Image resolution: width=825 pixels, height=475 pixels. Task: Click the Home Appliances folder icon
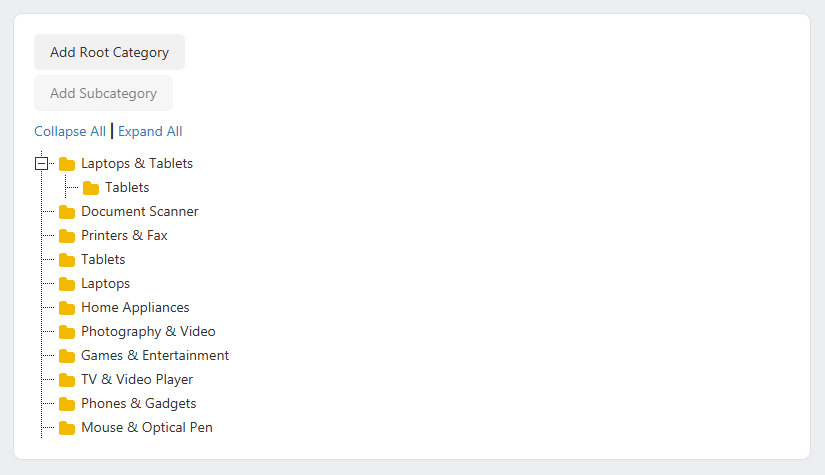coord(67,308)
